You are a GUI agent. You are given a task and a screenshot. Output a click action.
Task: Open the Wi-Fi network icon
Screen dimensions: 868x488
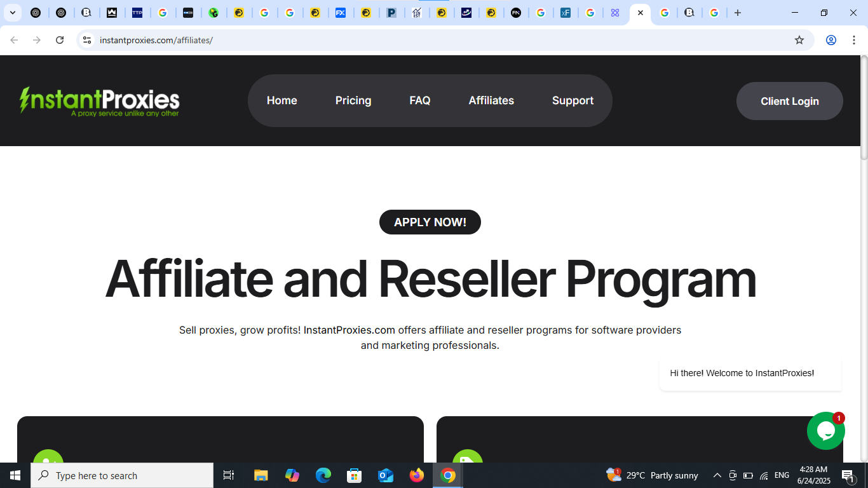[764, 475]
